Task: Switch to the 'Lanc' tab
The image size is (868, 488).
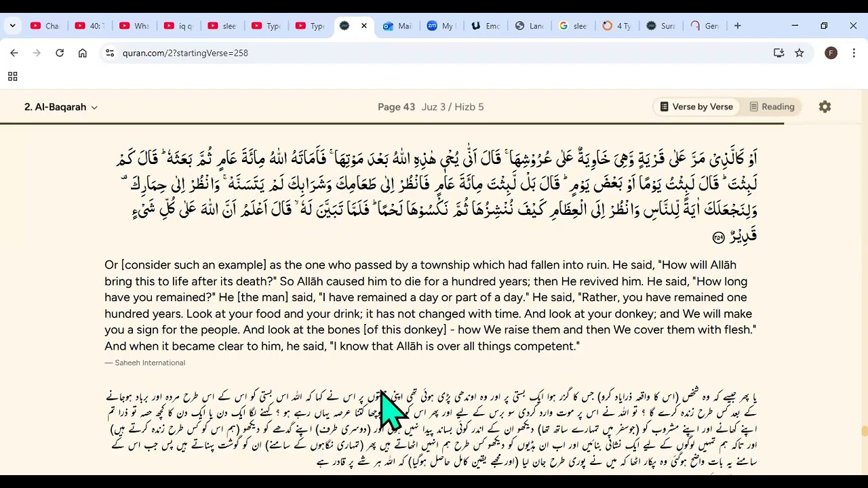Action: (x=530, y=26)
